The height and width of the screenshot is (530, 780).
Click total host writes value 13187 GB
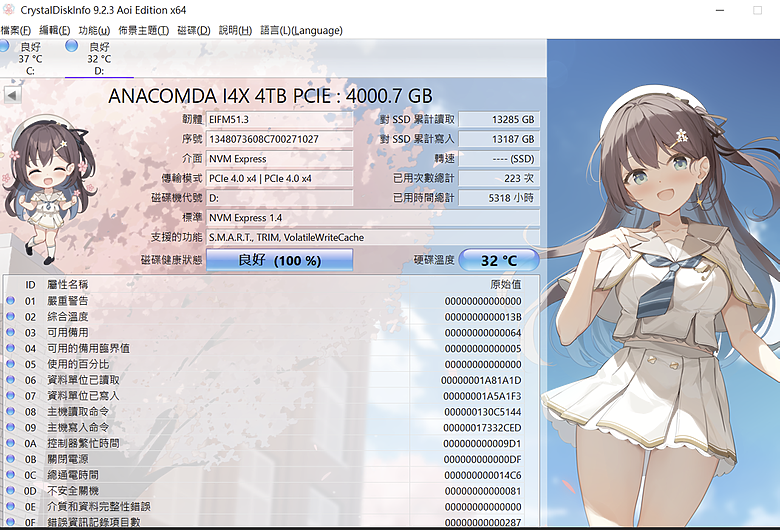(x=499, y=139)
